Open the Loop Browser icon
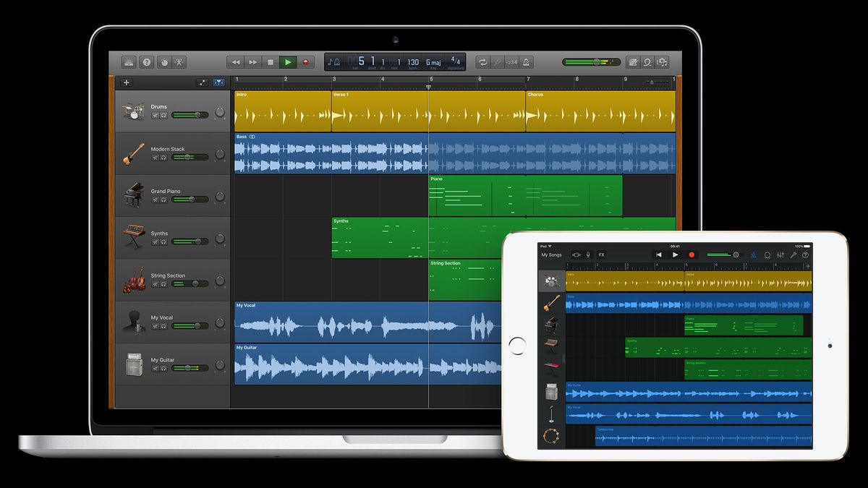Image resolution: width=868 pixels, height=488 pixels. [x=648, y=62]
